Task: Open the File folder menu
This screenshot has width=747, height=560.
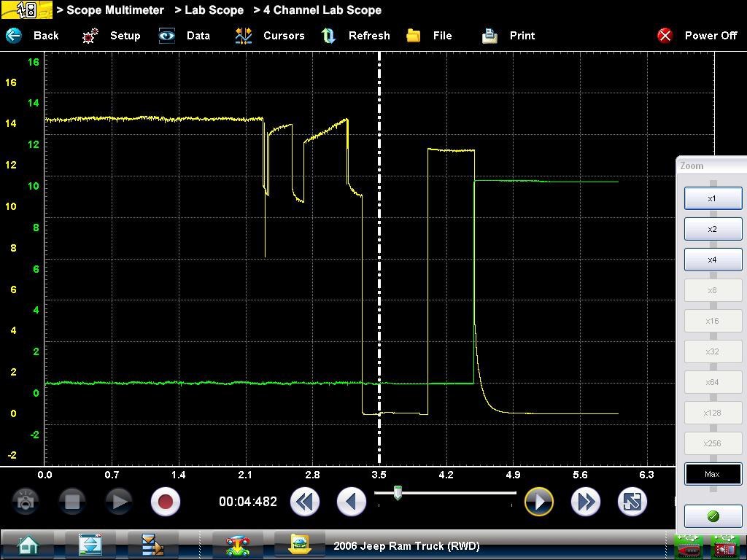Action: click(414, 35)
